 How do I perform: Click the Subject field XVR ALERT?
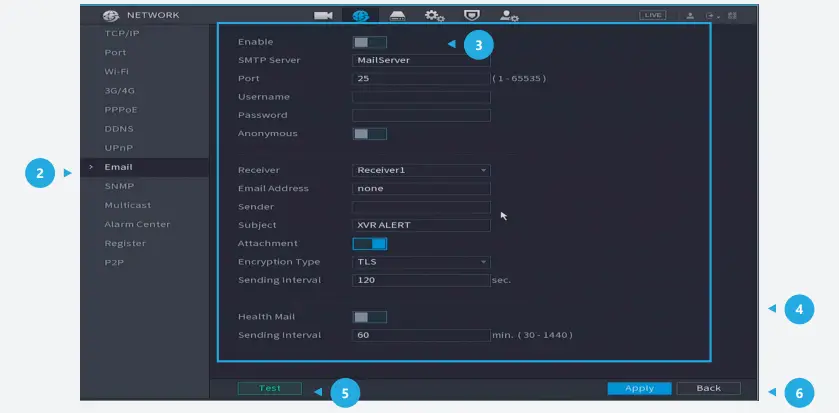point(421,225)
